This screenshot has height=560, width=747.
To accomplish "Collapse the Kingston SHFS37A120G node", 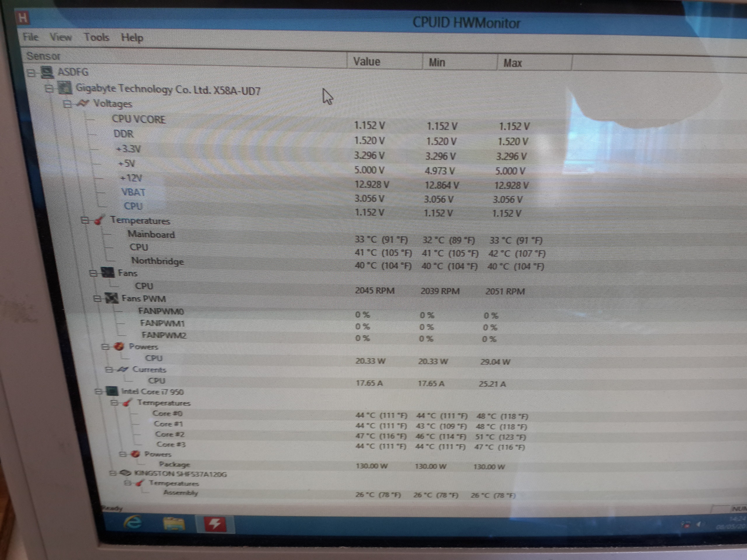I will (113, 473).
